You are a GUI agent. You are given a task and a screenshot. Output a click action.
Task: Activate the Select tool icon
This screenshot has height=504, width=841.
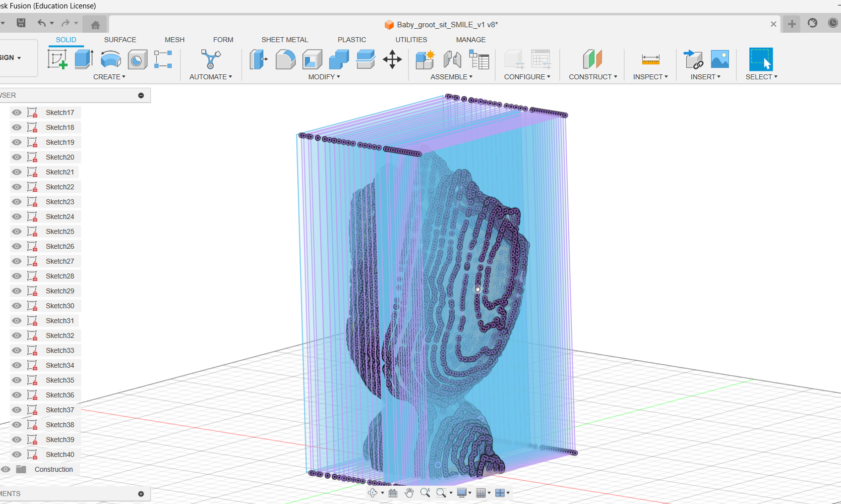pos(761,59)
